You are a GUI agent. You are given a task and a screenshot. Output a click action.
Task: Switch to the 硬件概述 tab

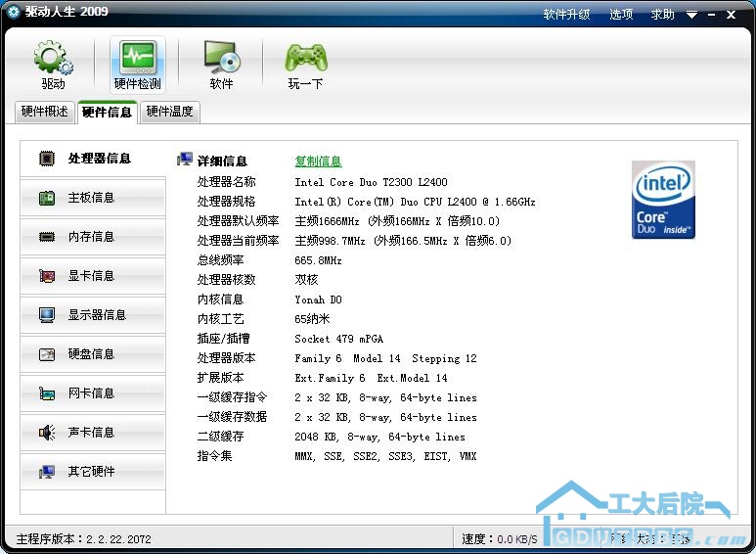[x=45, y=112]
